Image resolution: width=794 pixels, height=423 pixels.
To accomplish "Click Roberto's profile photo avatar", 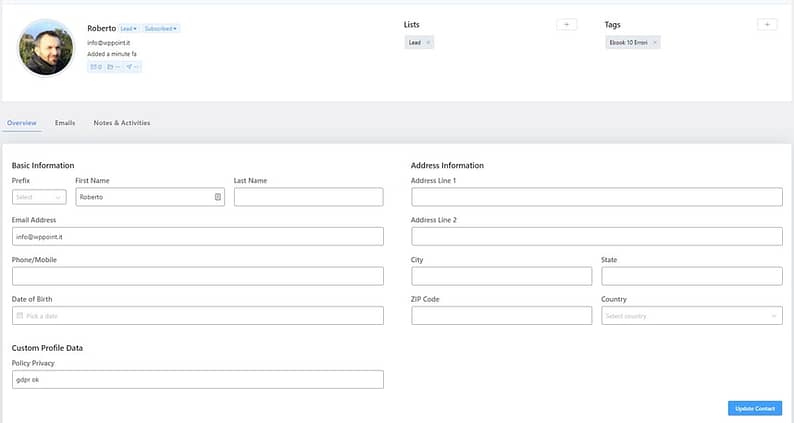I will coord(46,48).
